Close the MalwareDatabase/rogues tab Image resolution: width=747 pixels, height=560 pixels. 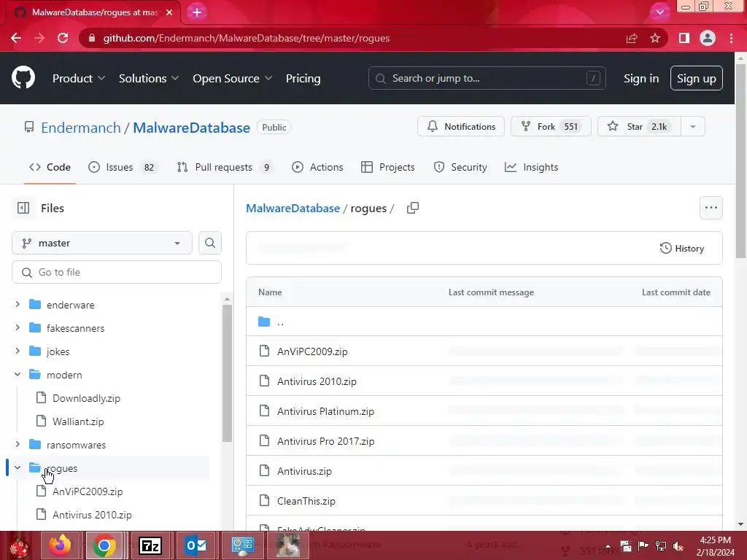tap(169, 12)
